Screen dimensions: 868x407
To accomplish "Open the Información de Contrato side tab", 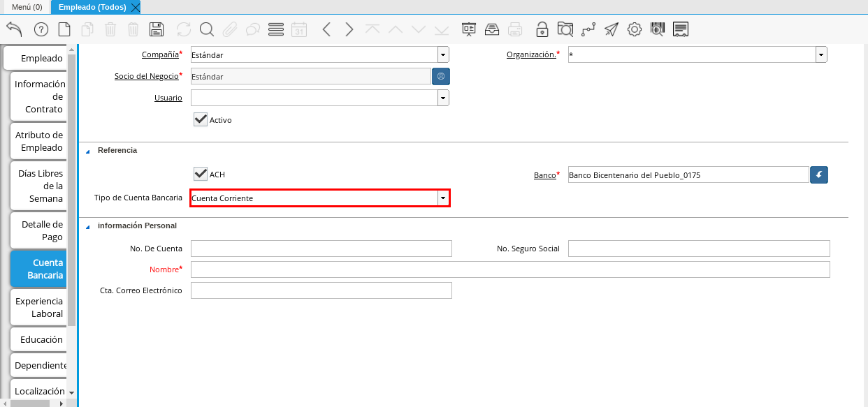I will 38,96.
